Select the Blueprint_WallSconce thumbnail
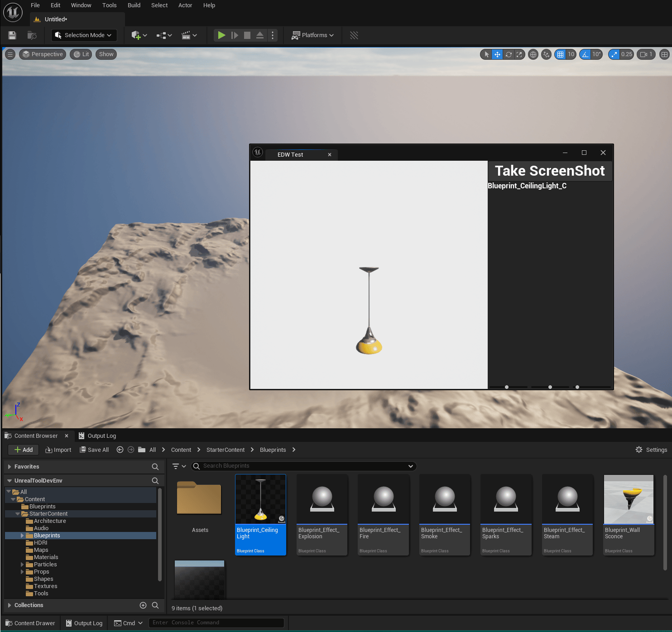This screenshot has width=672, height=632. pyautogui.click(x=629, y=500)
